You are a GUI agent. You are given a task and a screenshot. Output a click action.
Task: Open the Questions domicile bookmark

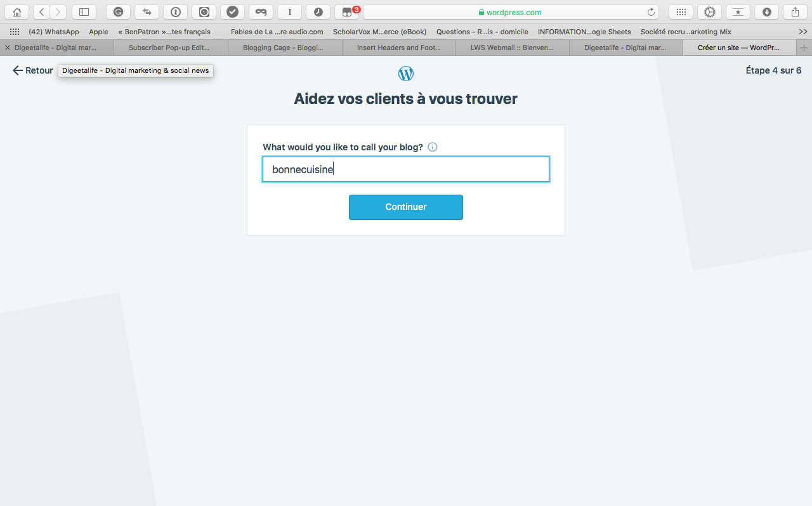[x=482, y=32]
